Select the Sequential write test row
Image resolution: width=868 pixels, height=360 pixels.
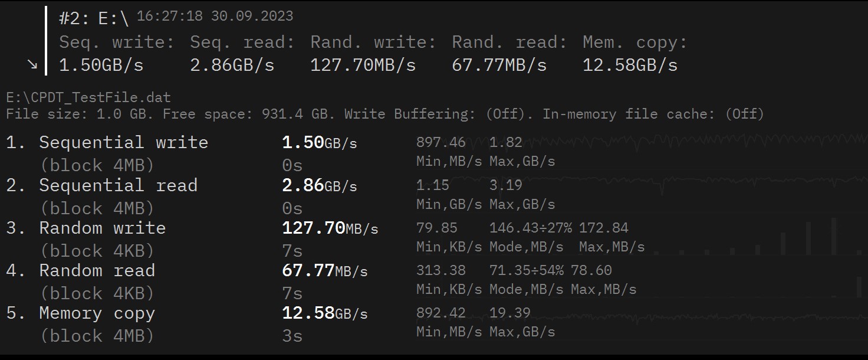click(x=123, y=143)
